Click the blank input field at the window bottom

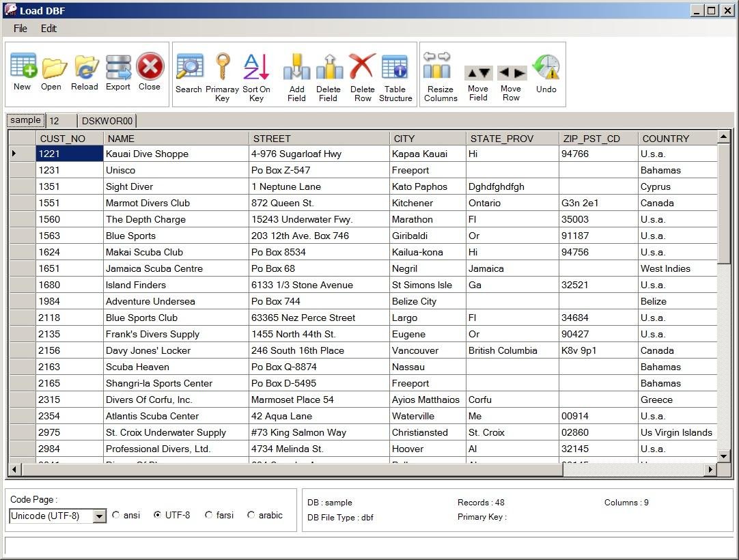coord(369,546)
